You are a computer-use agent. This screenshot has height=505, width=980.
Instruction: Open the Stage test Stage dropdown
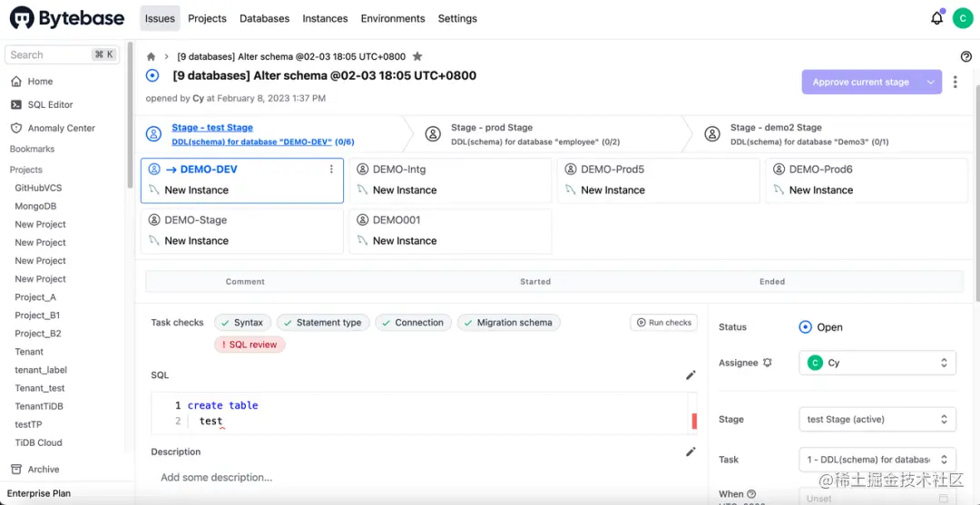point(877,420)
